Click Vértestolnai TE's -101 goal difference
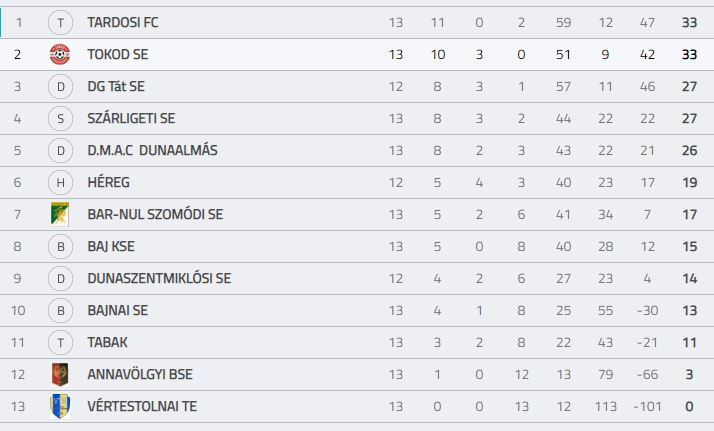 pyautogui.click(x=648, y=406)
